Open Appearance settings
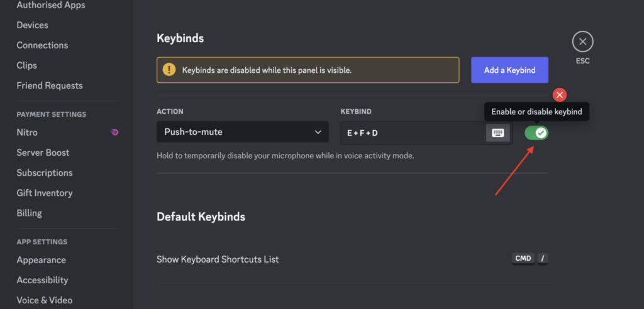Image resolution: width=644 pixels, height=309 pixels. click(x=41, y=260)
